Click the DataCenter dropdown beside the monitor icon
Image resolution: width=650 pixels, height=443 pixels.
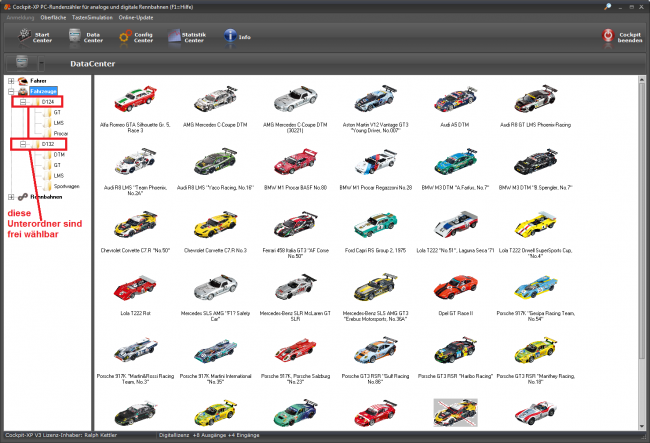tap(41, 64)
